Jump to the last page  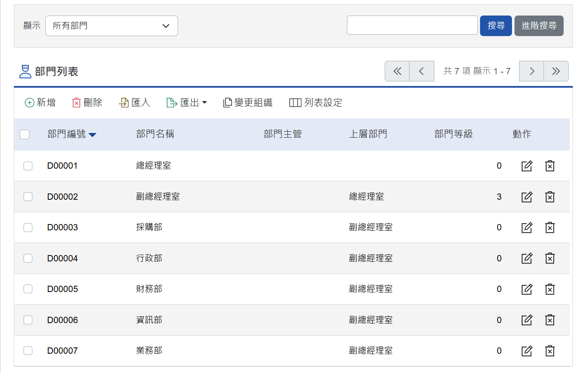coord(556,71)
